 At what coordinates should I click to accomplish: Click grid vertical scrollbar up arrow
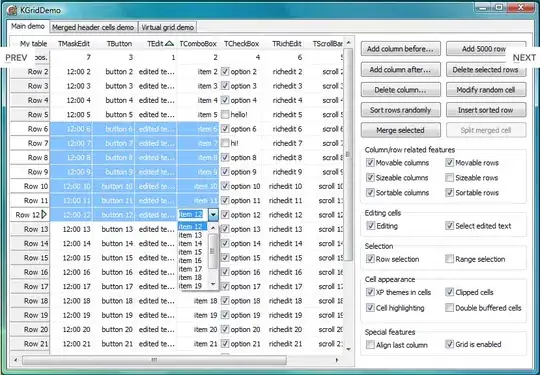348,43
